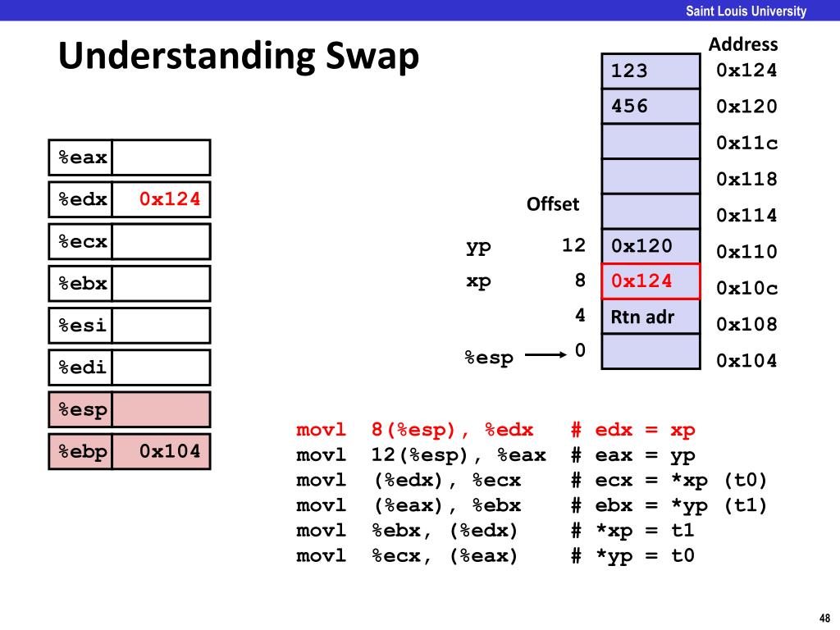Click the memory cell containing 0x120

[x=651, y=246]
